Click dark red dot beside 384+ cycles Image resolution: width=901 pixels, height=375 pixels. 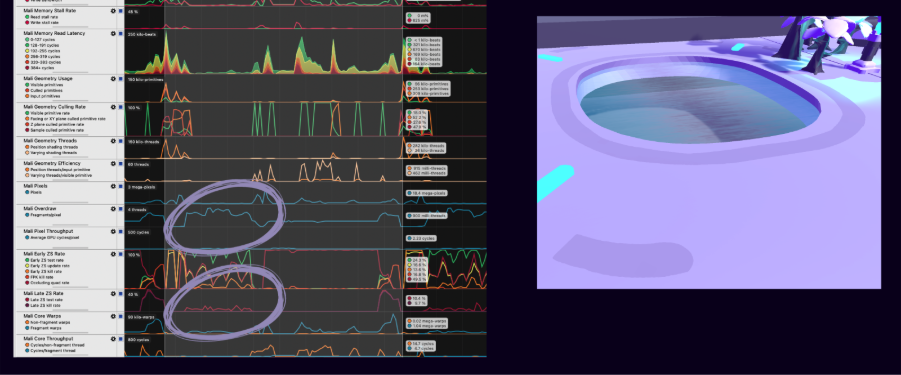tap(27, 68)
